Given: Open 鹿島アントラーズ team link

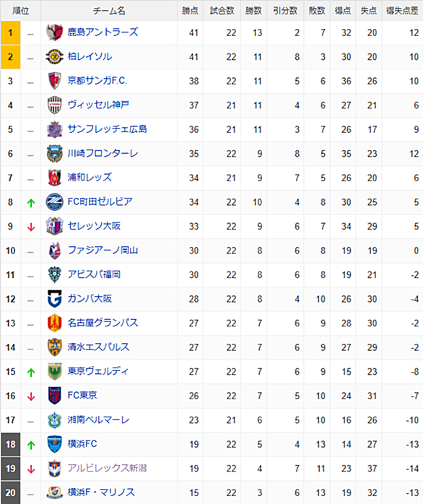Looking at the screenshot, I should 103,32.
